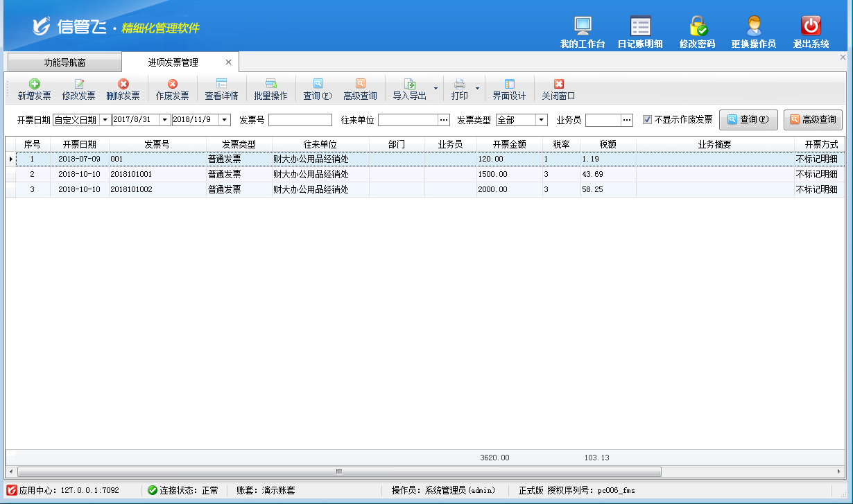The image size is (853, 504).
Task: Click the orange 高级查询 button at far right
Action: (x=813, y=120)
